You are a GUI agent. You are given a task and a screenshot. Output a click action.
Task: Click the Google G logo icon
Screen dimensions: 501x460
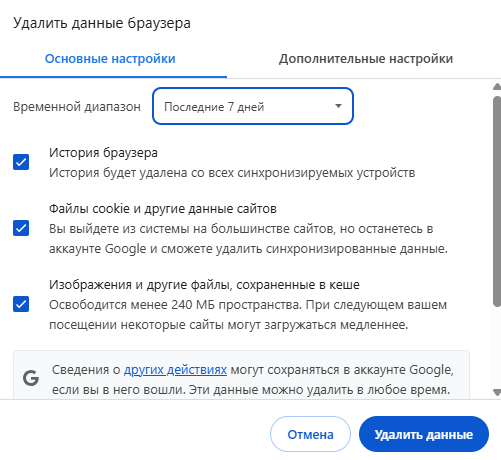pyautogui.click(x=31, y=379)
